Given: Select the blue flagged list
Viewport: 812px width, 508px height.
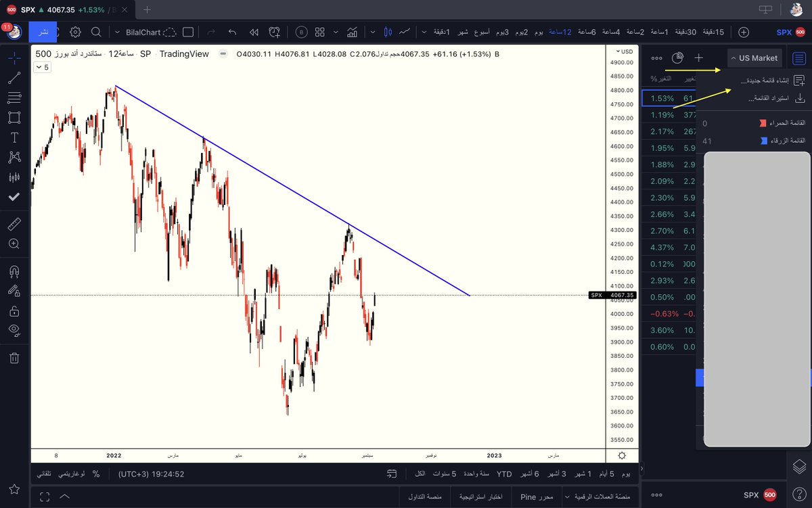Looking at the screenshot, I should coord(753,141).
